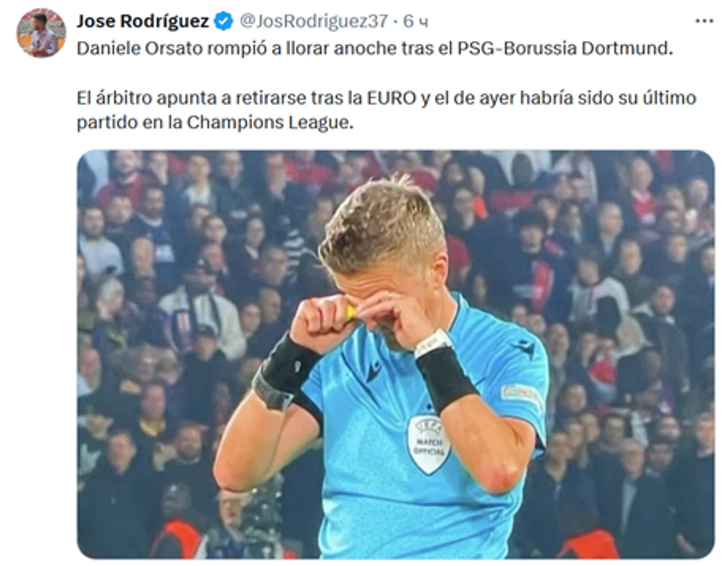This screenshot has height=566, width=728.
Task: Open the attached photo of the crying referee
Action: [x=395, y=354]
